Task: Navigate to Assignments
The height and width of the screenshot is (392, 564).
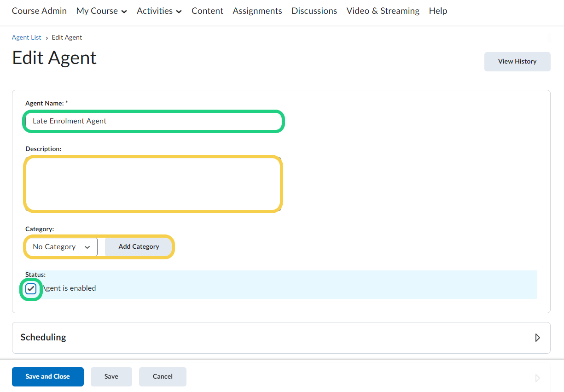Action: click(257, 11)
